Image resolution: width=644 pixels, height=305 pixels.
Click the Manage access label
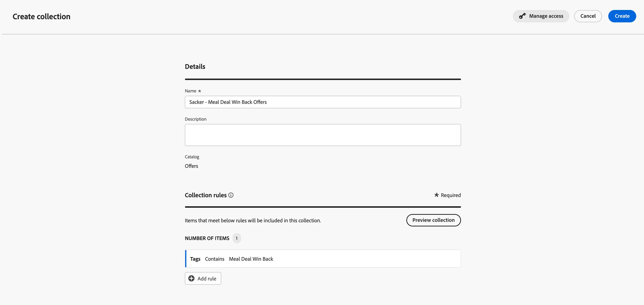tap(546, 16)
